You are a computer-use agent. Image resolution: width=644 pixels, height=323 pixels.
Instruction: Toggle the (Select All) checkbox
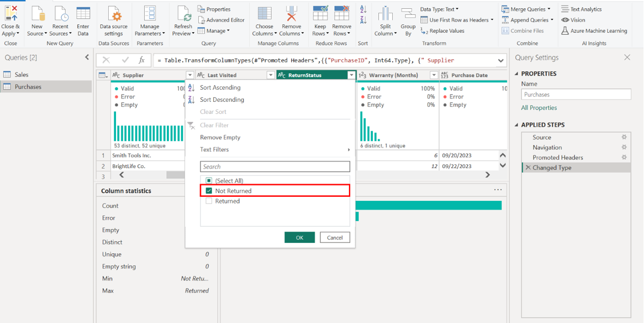pyautogui.click(x=209, y=181)
